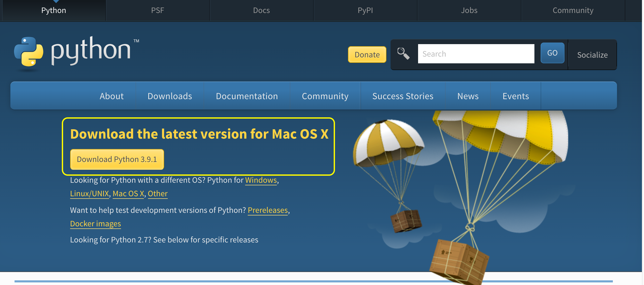
Task: Open the Docker images link
Action: [95, 223]
